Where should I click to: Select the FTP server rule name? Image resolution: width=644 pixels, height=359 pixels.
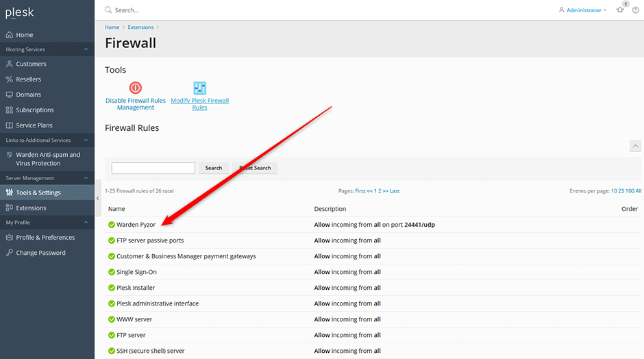tap(131, 335)
